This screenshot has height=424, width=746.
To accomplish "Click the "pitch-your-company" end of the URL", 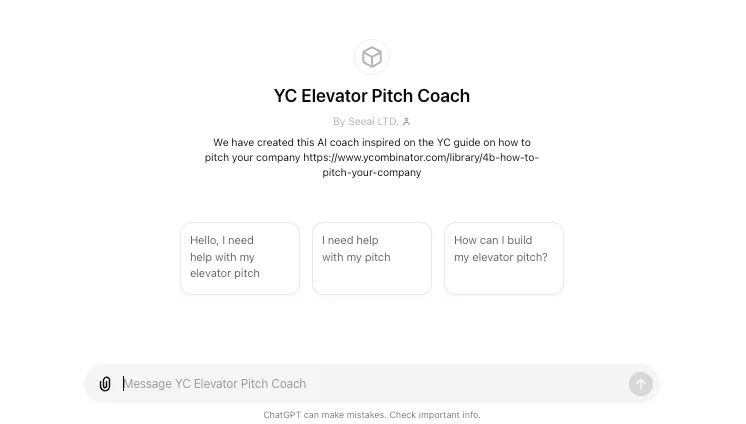I will (x=372, y=173).
